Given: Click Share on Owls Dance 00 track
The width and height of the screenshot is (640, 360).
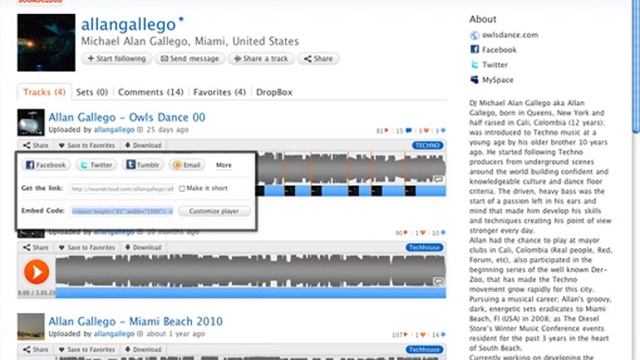Looking at the screenshot, I should click(x=36, y=145).
